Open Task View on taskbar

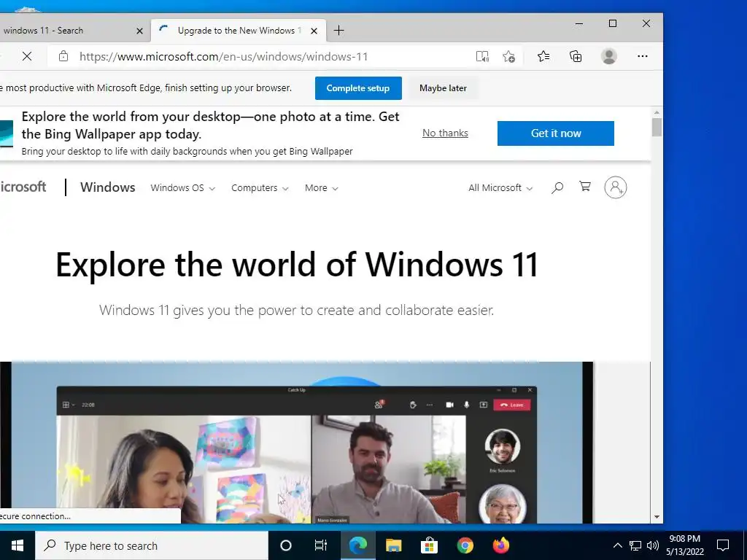tap(321, 545)
